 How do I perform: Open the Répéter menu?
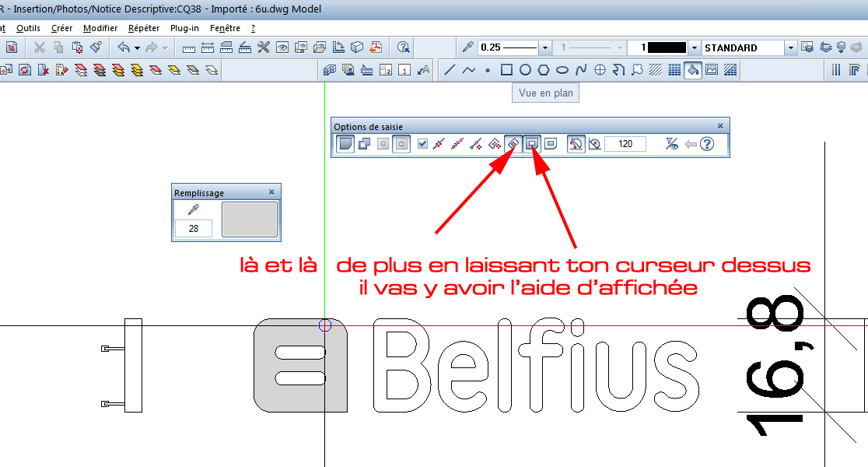tap(143, 28)
